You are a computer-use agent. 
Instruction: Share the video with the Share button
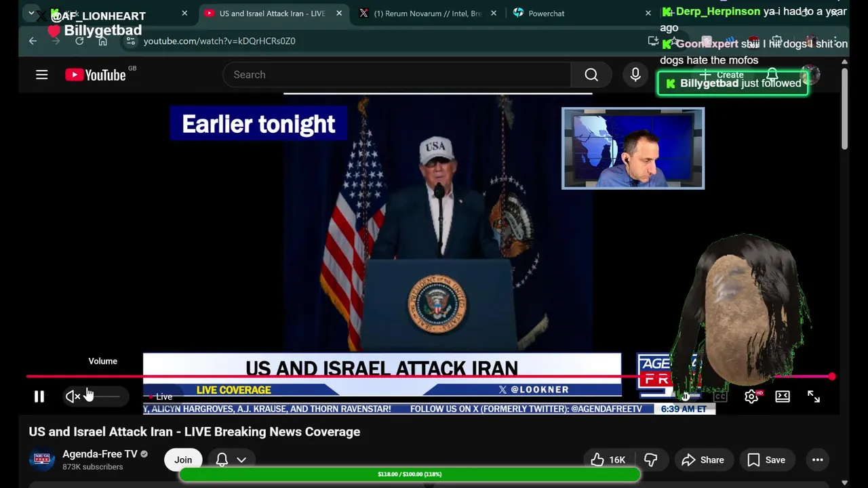click(703, 460)
